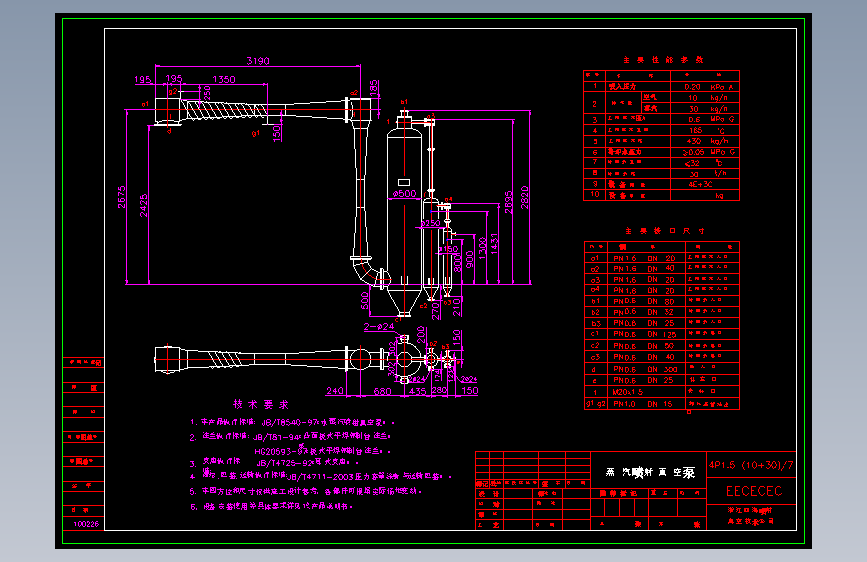
Task: Select the 4P1.5 (10+30)/7 drawing number
Action: click(x=751, y=465)
